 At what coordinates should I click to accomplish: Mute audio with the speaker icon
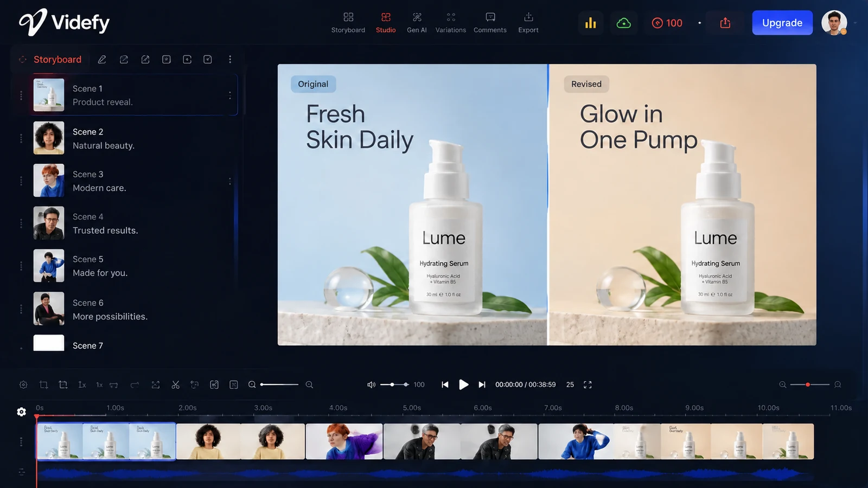coord(371,384)
